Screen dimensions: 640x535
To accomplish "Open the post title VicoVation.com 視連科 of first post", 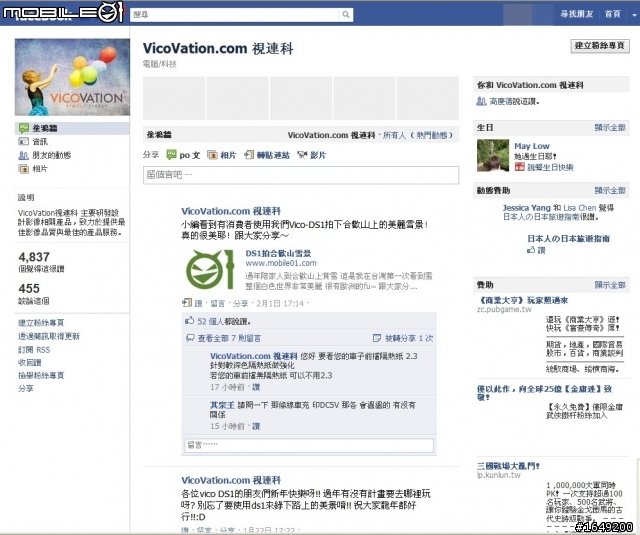I will click(x=231, y=211).
